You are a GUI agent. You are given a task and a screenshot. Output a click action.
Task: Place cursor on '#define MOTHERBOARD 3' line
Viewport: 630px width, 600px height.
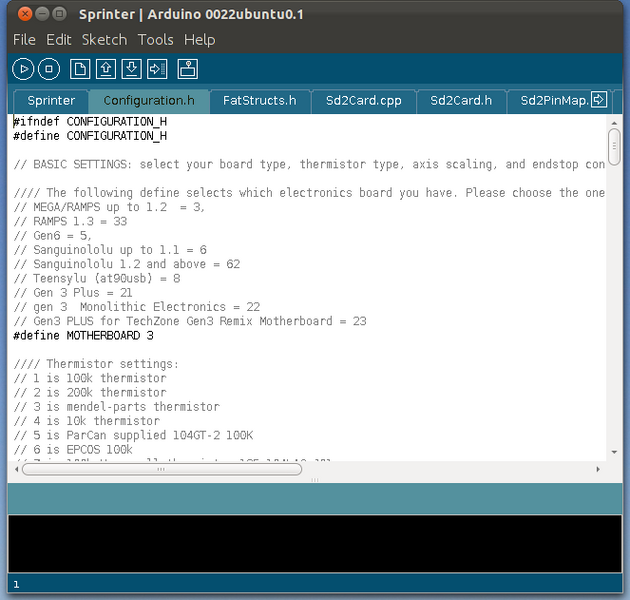83,336
